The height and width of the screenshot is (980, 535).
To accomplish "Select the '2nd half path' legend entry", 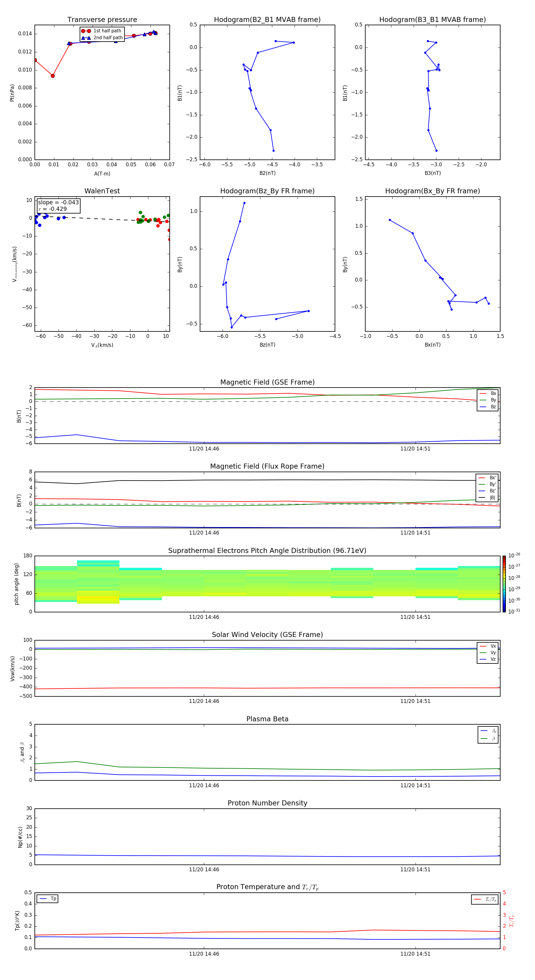I will 102,38.
